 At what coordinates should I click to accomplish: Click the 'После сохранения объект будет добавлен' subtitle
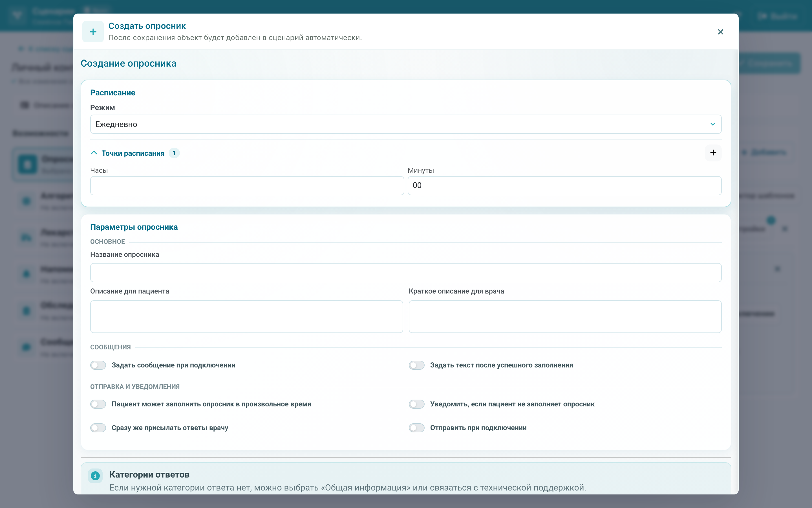point(235,38)
